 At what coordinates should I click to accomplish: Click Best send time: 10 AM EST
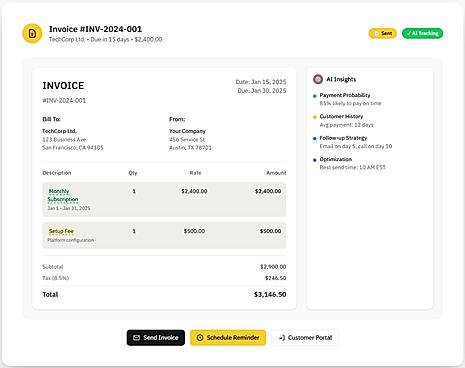click(352, 167)
